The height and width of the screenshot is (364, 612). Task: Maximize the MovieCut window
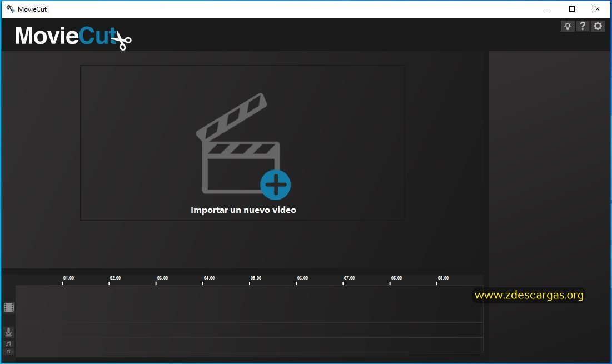click(572, 9)
